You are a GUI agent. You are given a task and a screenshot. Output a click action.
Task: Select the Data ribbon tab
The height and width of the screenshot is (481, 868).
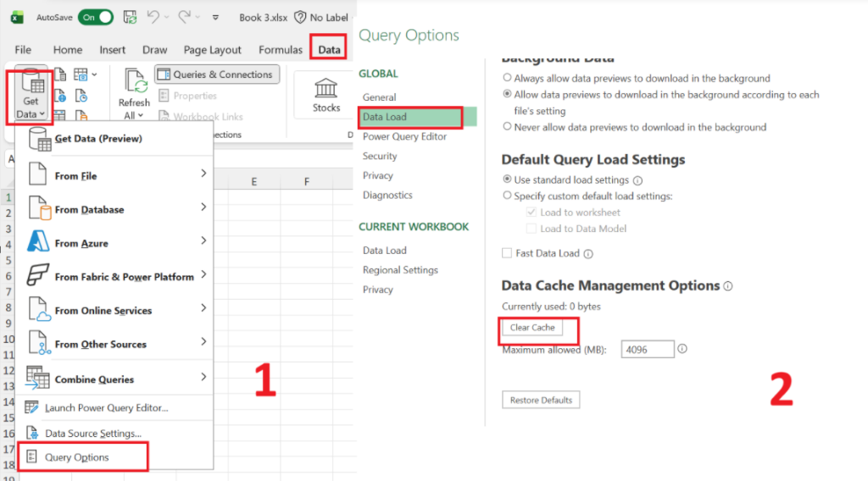coord(329,50)
